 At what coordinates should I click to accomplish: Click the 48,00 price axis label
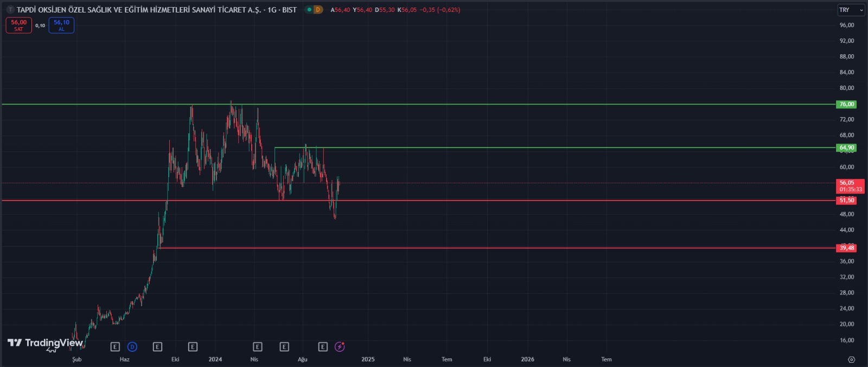846,214
